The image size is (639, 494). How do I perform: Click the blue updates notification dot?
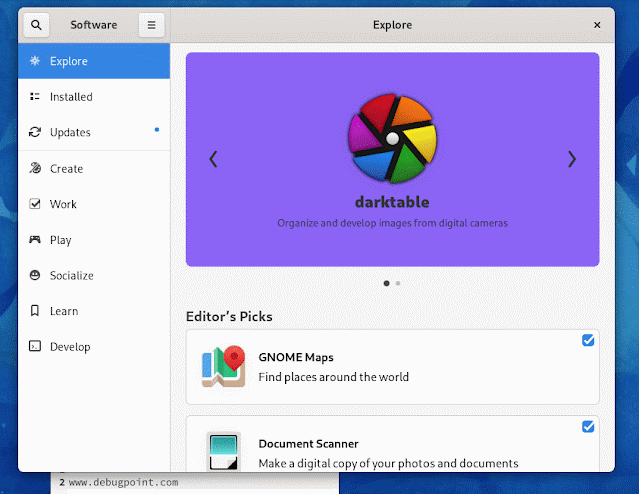tap(157, 130)
